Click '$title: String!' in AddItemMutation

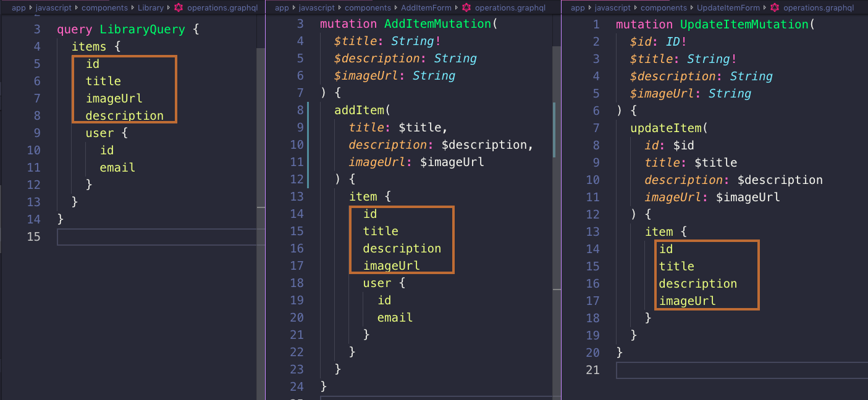[x=387, y=41]
